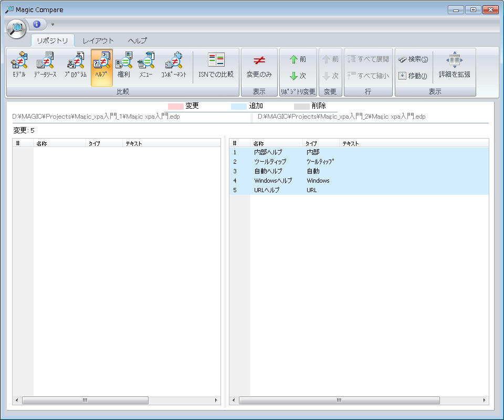The width and height of the screenshot is (504, 420).
Task: Click the Windows type cell in row 4
Action: 318,181
